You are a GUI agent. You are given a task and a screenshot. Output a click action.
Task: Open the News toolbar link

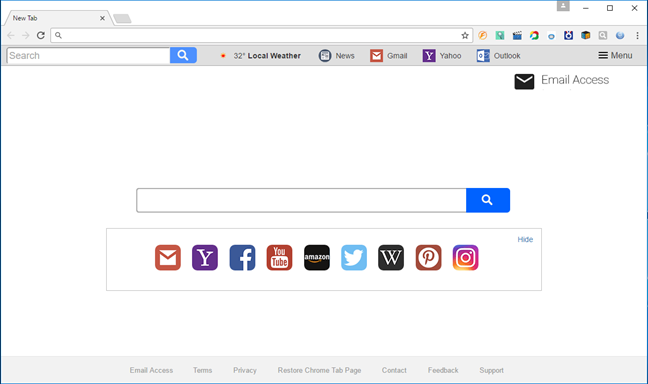pos(336,56)
